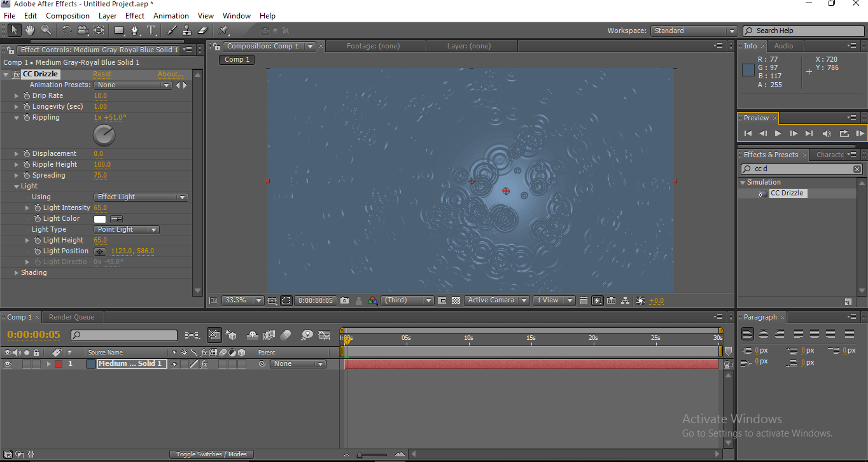Screen dimensions: 868x462
Task: Select the Horizontal Type tool
Action: pos(151,30)
